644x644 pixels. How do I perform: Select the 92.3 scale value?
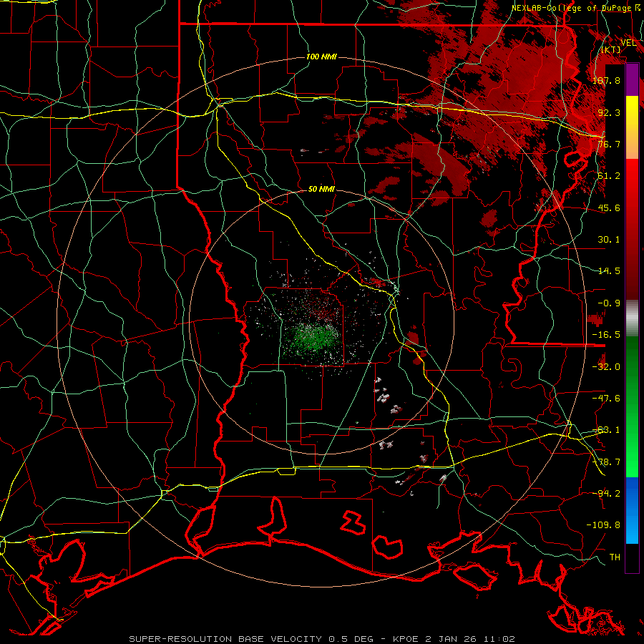click(609, 112)
